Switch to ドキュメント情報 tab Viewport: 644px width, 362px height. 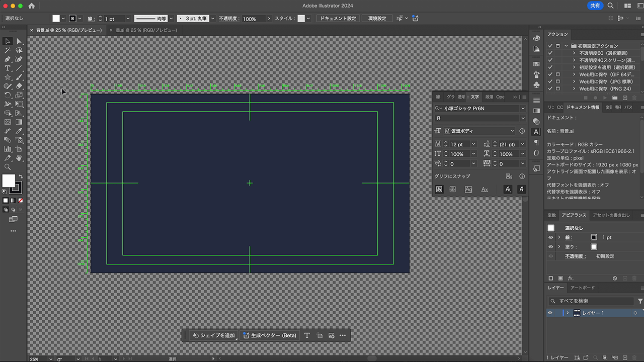point(583,107)
